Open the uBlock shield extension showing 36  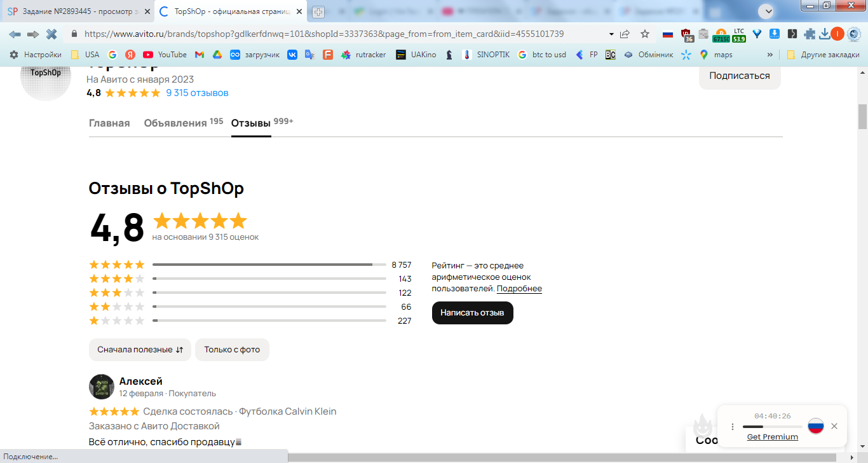pos(687,35)
